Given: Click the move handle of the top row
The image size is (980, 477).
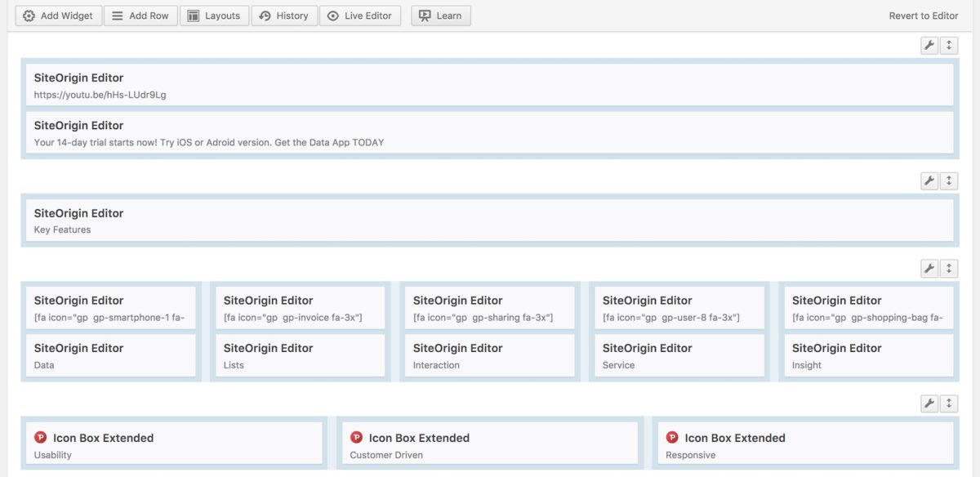Looking at the screenshot, I should pos(948,46).
